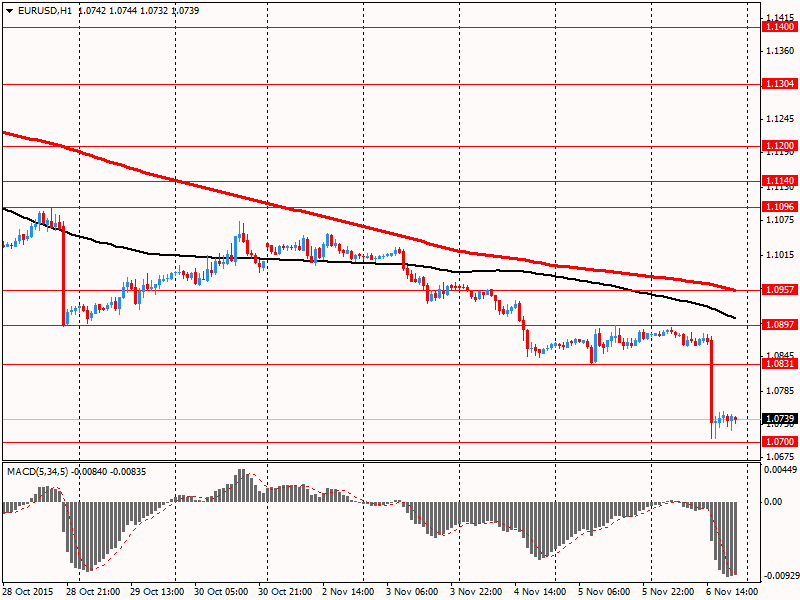Click the OHLC values 1.0742 1.0744 1.0732 1.0739
This screenshot has width=800, height=600.
click(x=139, y=11)
